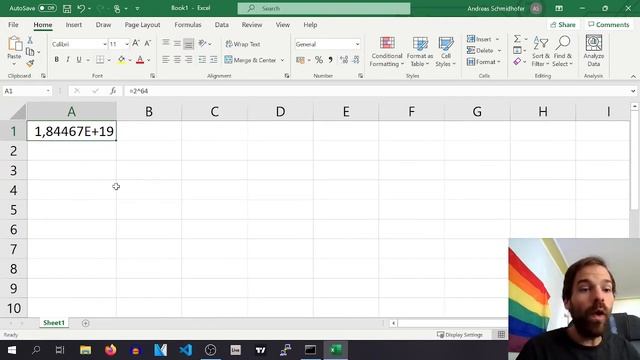
Task: Click the Format Painter brush icon
Action: pyautogui.click(x=30, y=64)
